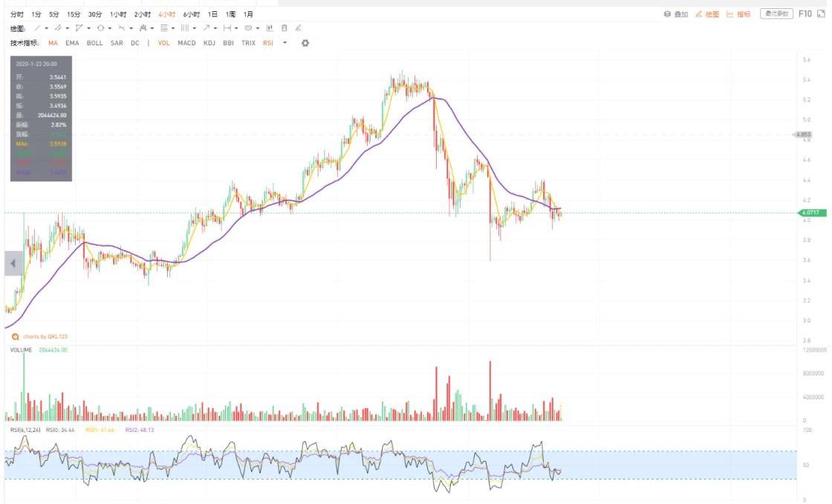Expand the dropdown arrow after RSI

coord(285,43)
